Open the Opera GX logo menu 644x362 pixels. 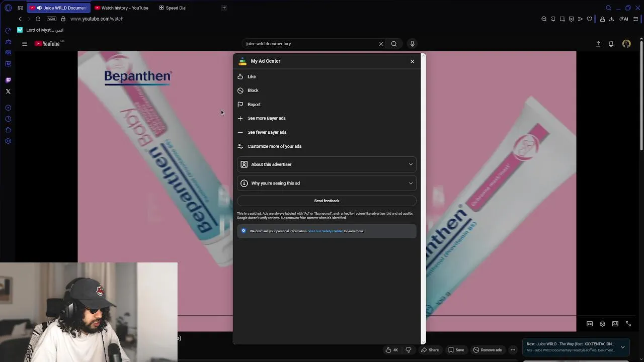[8, 8]
